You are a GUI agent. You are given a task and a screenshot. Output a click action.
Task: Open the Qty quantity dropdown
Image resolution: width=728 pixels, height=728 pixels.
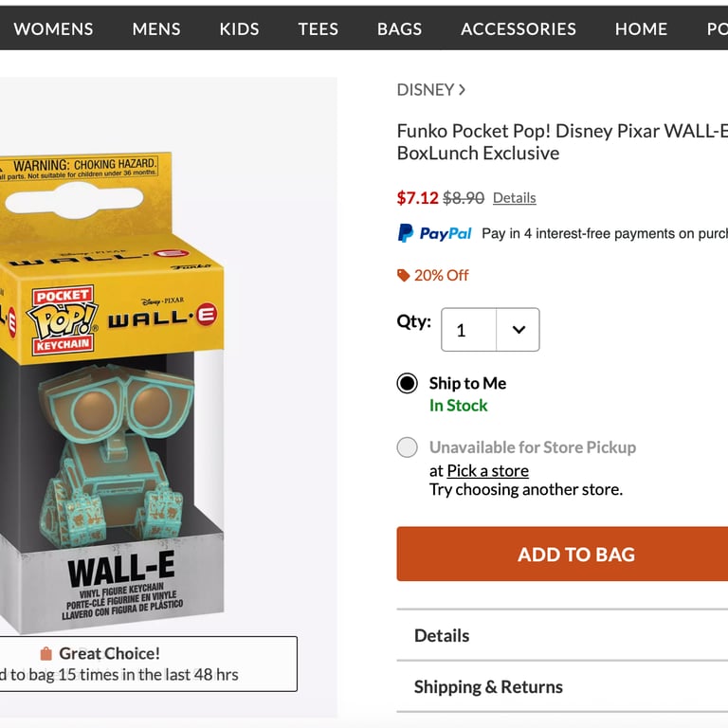(x=490, y=330)
